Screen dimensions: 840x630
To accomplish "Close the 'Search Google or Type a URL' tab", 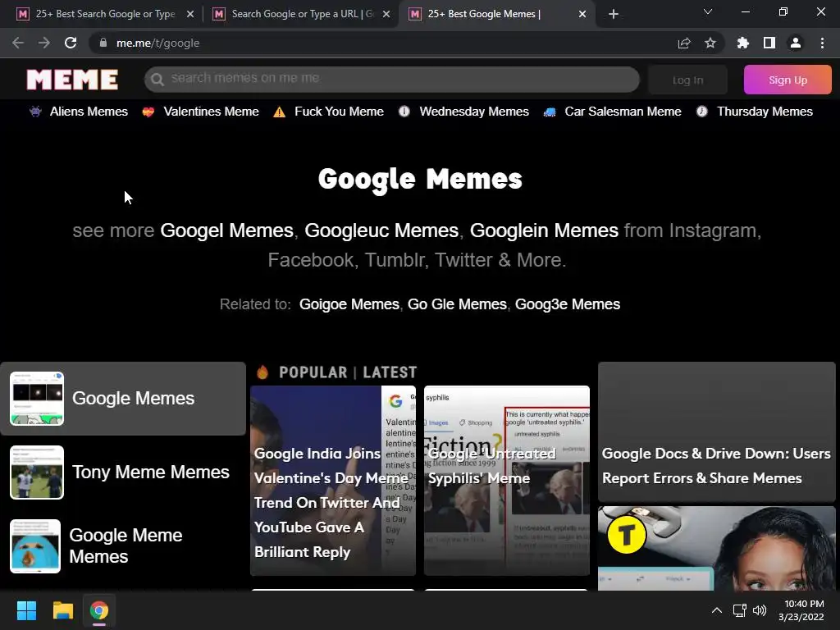I will coord(386,14).
